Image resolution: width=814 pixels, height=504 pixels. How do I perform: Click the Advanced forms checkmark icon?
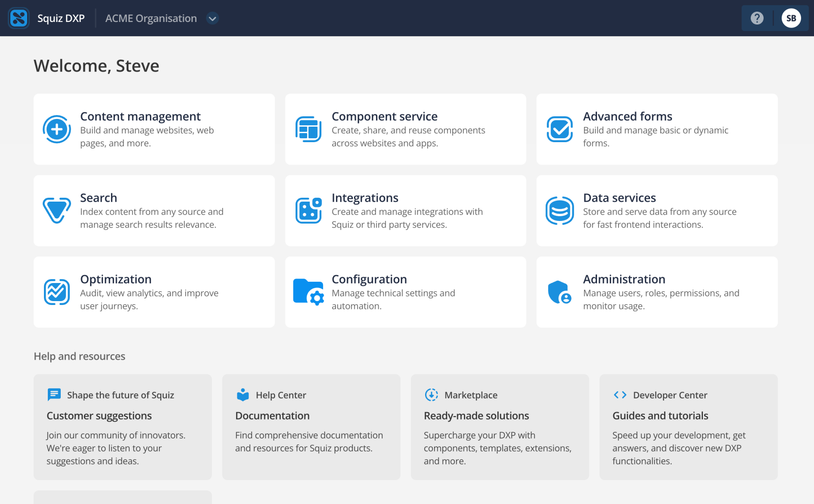click(560, 129)
